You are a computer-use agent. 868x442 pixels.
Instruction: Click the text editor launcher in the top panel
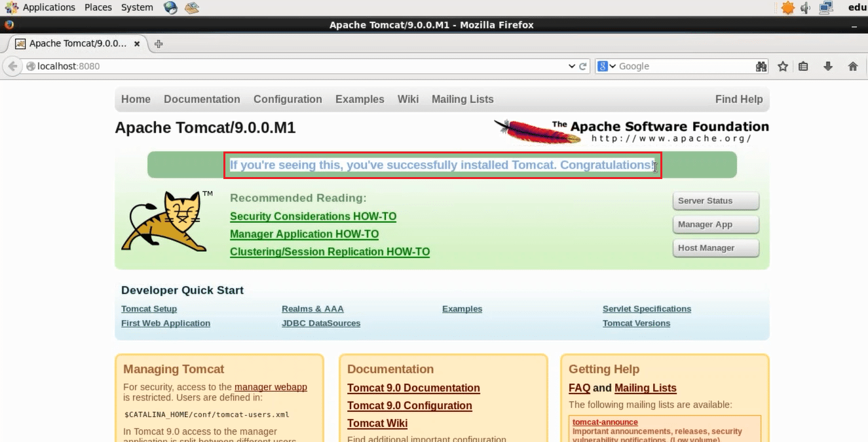click(191, 8)
